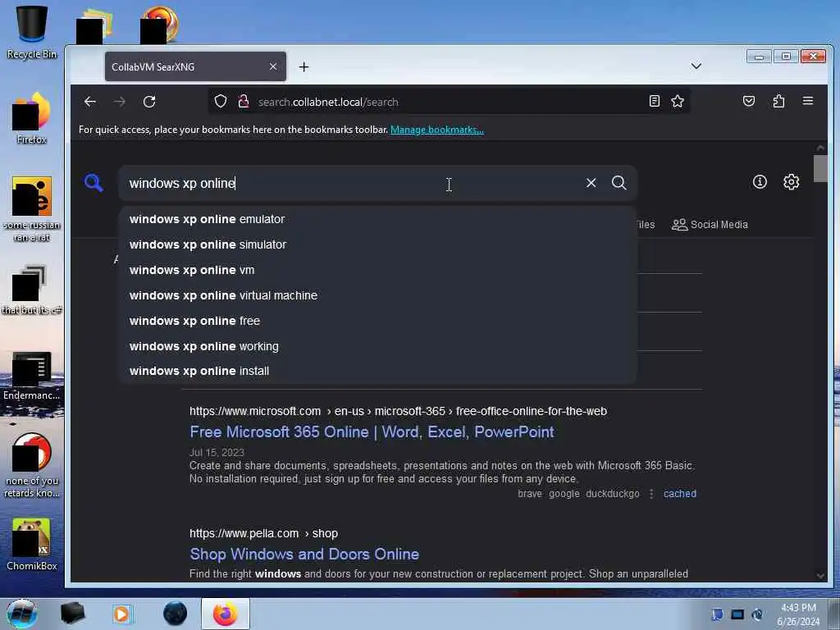
Task: Click the search query input field
Action: (354, 183)
